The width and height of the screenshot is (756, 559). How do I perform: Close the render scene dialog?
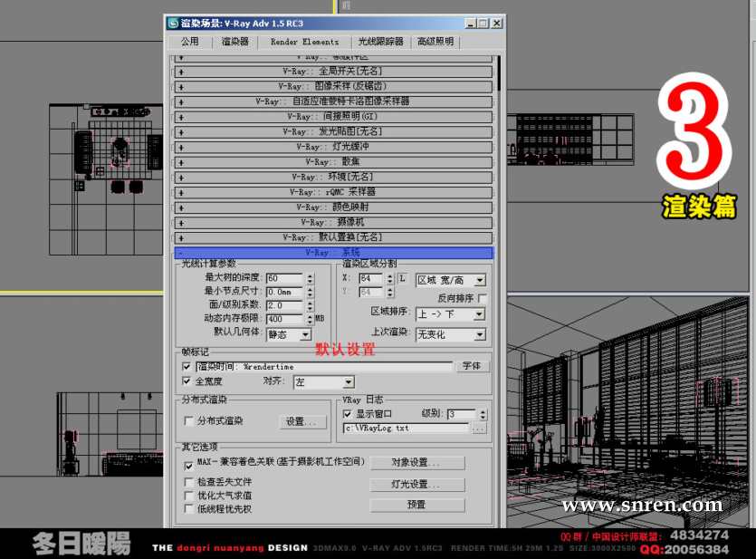(497, 24)
